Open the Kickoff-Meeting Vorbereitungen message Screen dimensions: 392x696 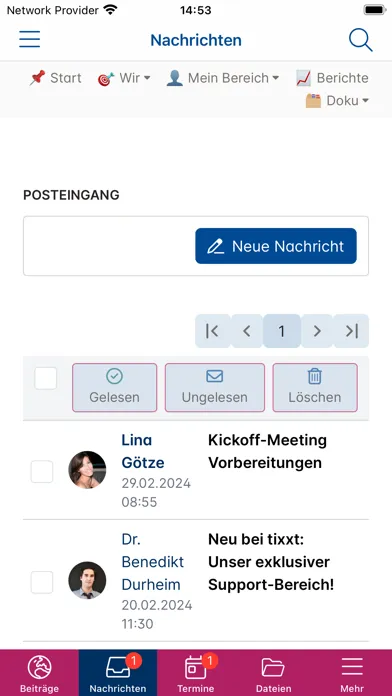coord(268,451)
